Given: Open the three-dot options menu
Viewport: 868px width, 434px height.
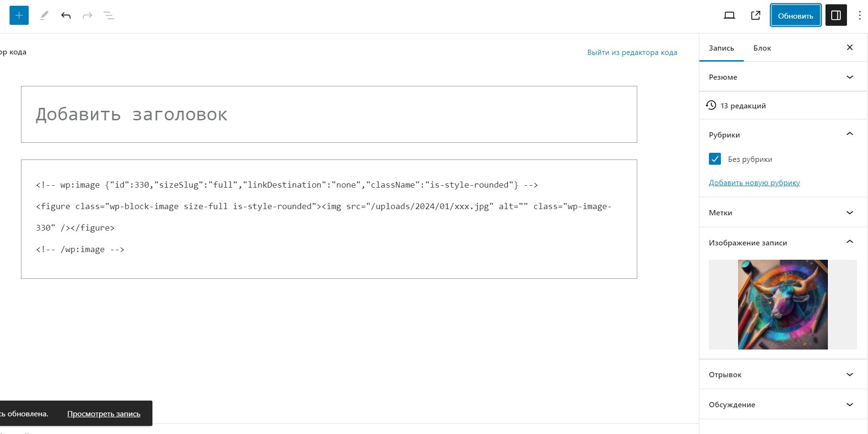Looking at the screenshot, I should (860, 15).
